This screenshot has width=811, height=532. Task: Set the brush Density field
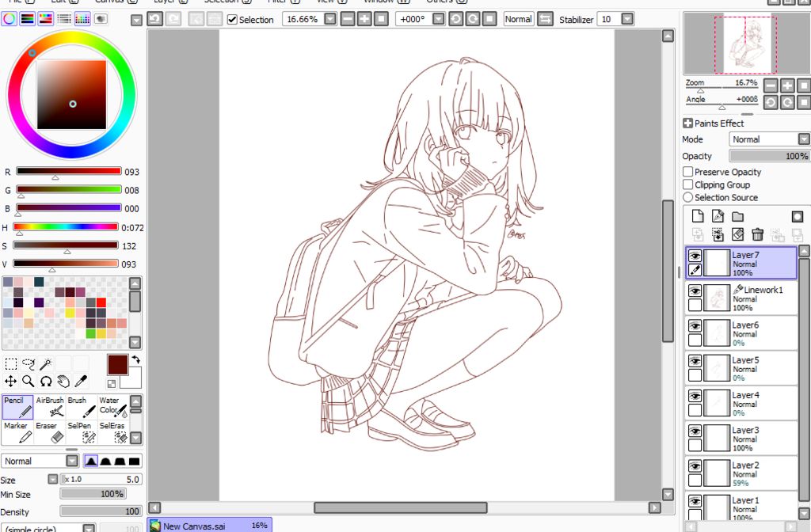click(x=101, y=511)
